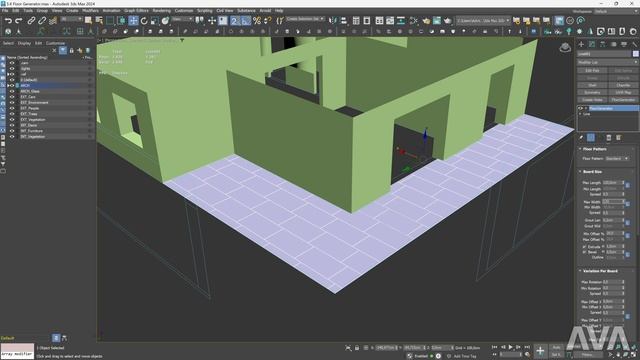The width and height of the screenshot is (640, 360).
Task: Collapse the Variation Per Board rollout
Action: (x=580, y=271)
